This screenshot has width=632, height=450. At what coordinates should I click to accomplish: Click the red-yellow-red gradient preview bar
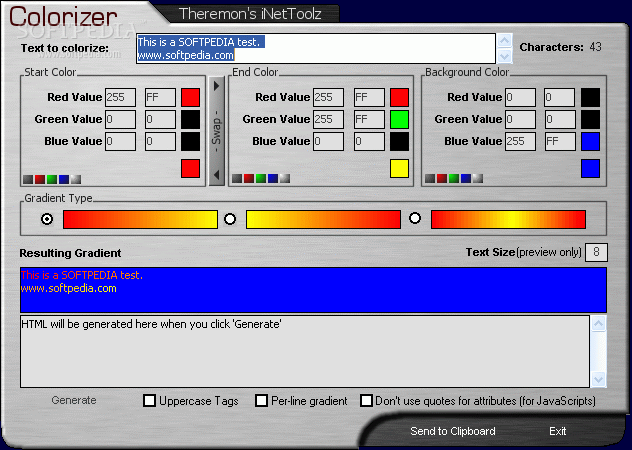click(x=508, y=219)
